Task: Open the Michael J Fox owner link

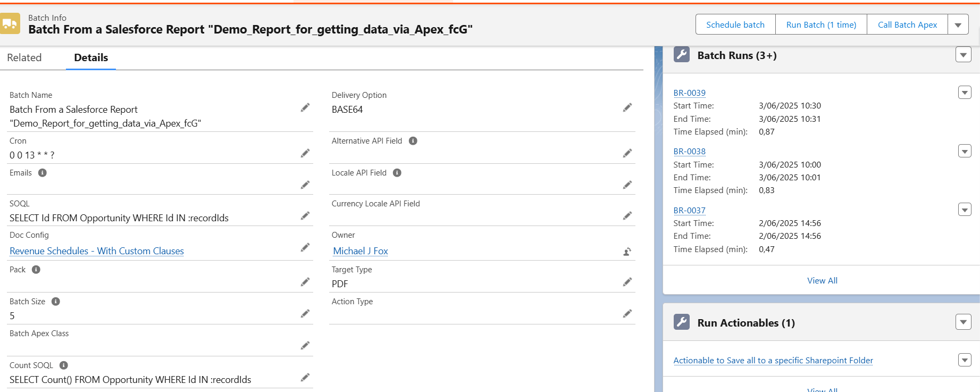Action: (361, 251)
